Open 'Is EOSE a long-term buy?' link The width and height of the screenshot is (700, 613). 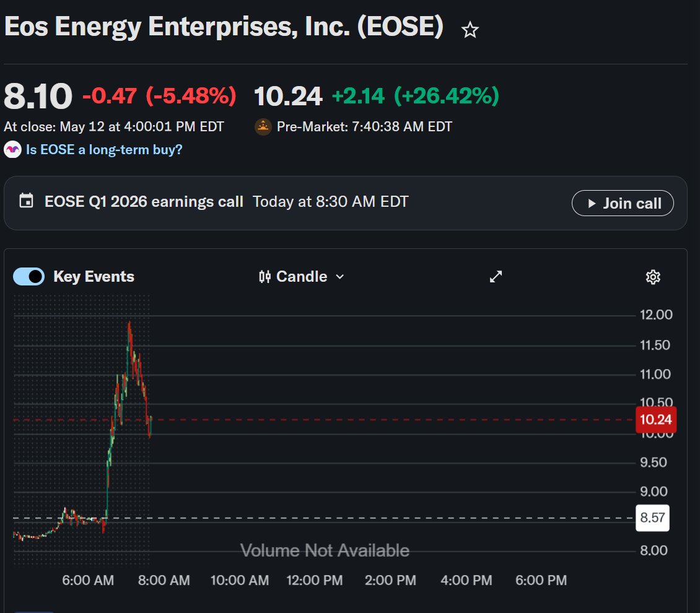coord(104,149)
